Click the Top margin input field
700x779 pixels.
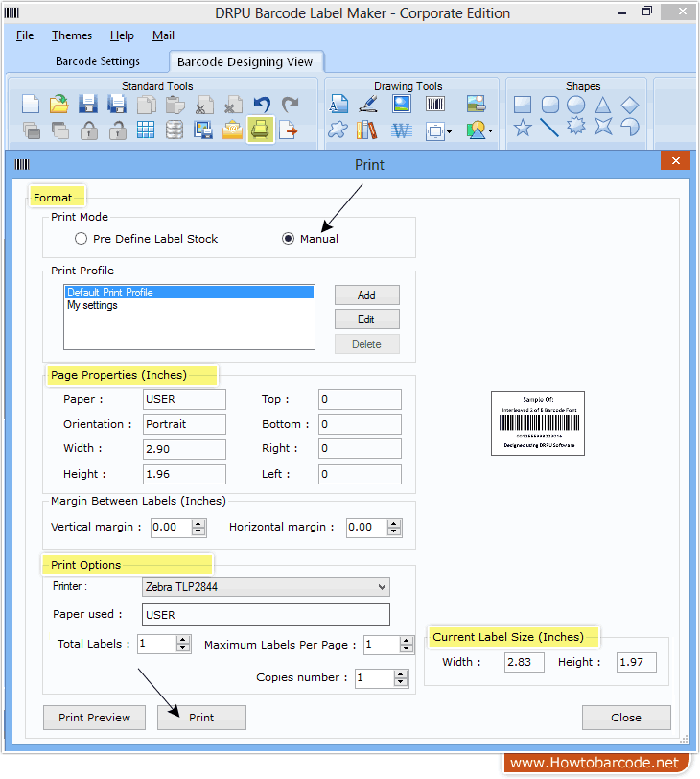[360, 399]
